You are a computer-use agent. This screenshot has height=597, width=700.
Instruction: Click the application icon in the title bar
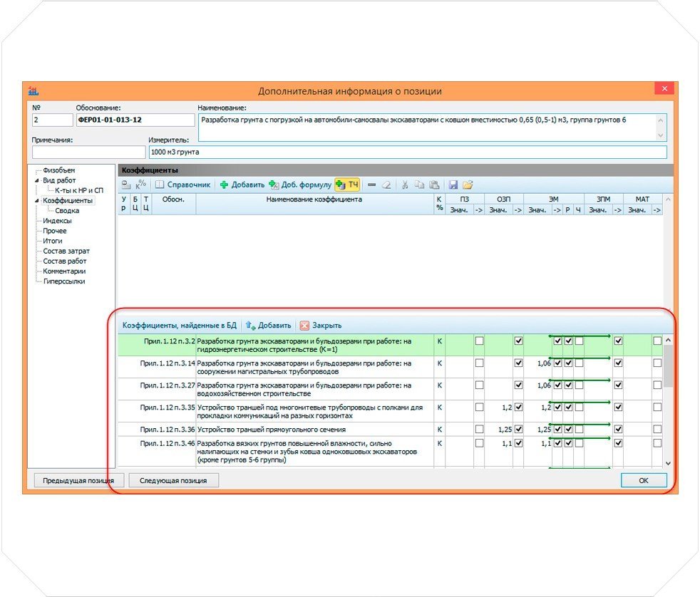[x=34, y=91]
